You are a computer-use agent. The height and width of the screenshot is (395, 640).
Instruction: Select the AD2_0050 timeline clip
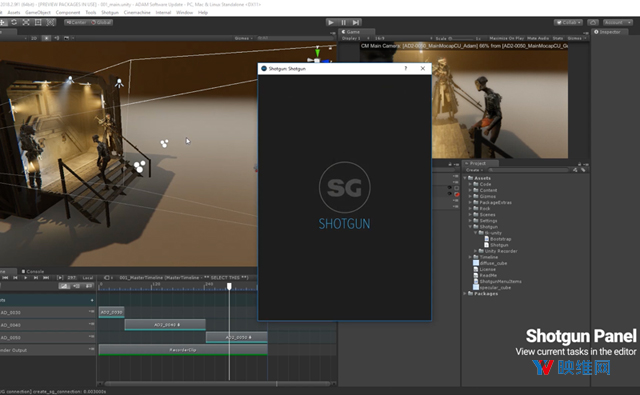237,337
